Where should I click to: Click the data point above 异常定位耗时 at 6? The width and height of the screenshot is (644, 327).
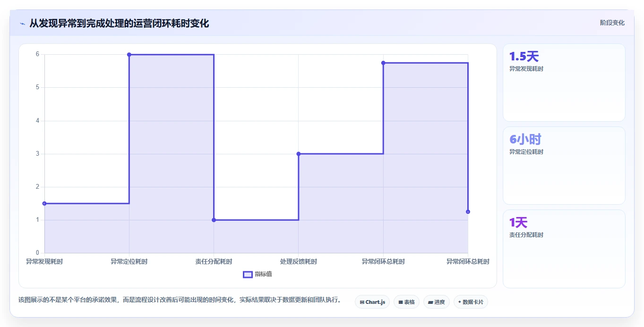[x=129, y=55]
